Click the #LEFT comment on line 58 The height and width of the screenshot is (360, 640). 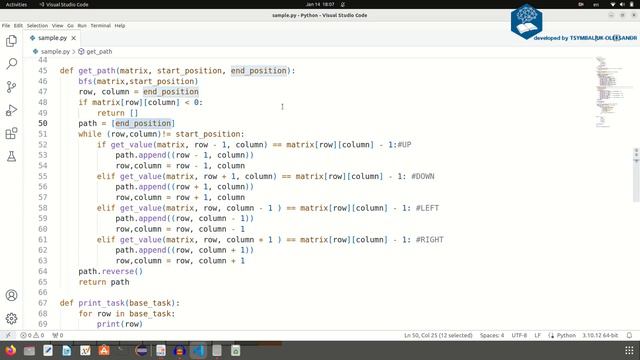click(x=427, y=208)
